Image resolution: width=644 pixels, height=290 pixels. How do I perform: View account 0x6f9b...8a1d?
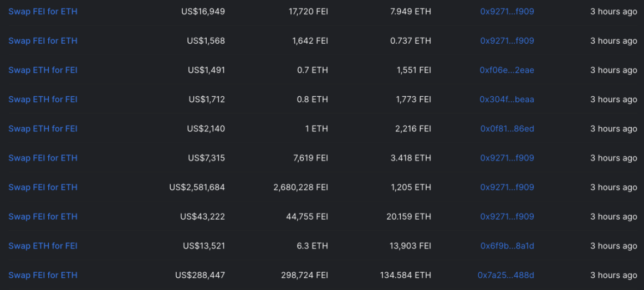pyautogui.click(x=507, y=246)
